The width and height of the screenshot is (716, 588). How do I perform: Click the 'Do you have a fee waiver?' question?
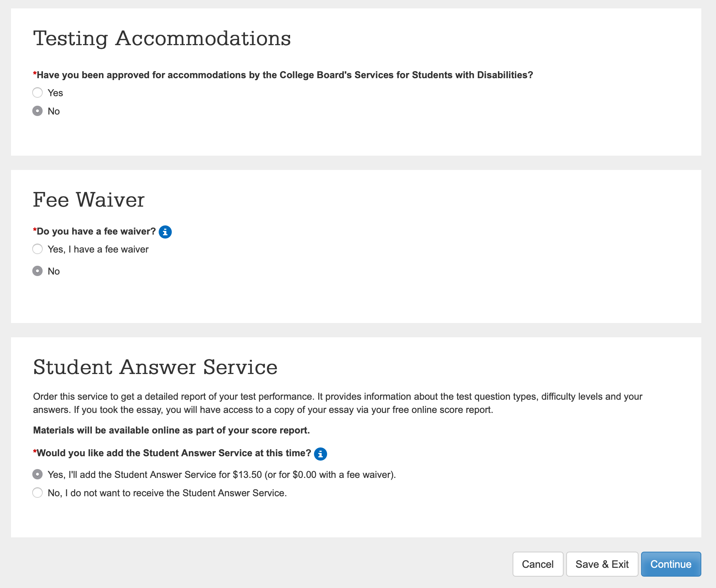[x=96, y=232]
